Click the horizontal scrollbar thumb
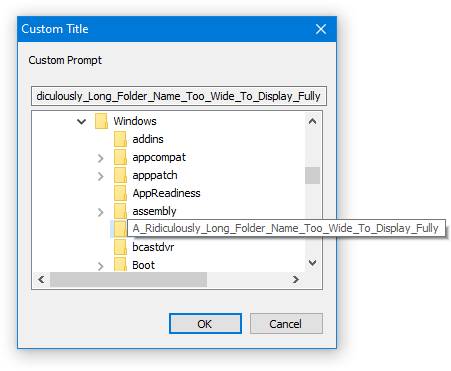The height and width of the screenshot is (371, 451). pyautogui.click(x=128, y=279)
